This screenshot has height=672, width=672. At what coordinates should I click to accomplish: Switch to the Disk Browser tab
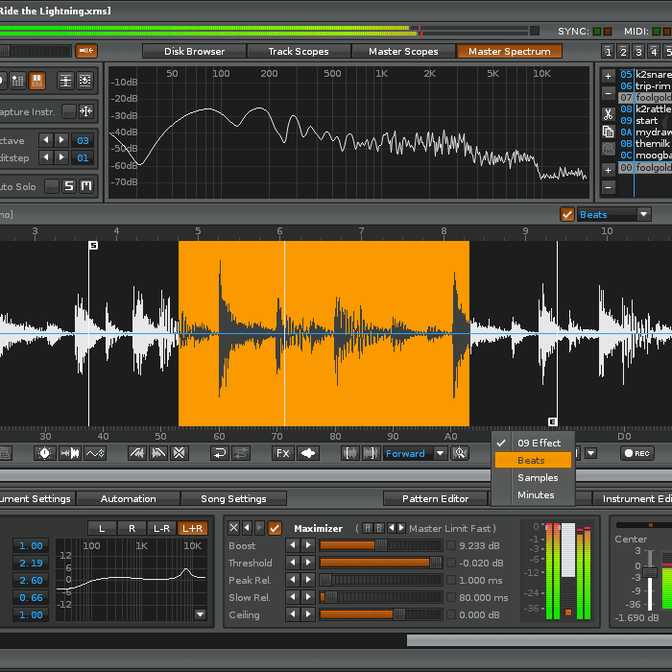pos(195,51)
